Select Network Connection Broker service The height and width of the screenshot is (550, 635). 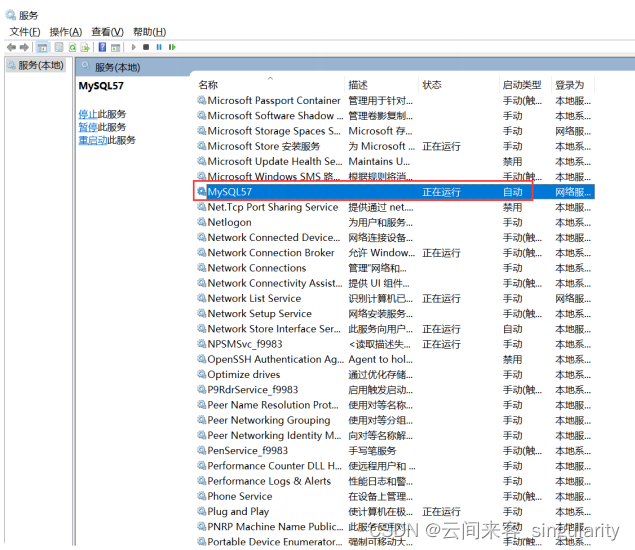395,253
